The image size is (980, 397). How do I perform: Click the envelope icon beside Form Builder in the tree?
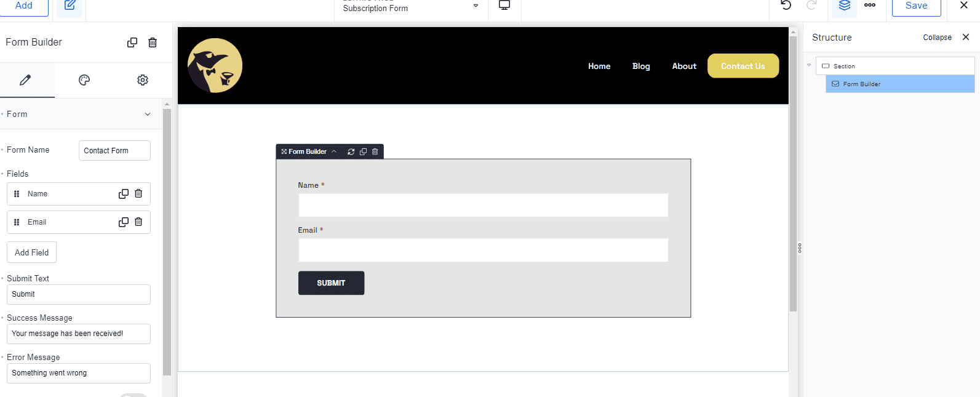(835, 84)
